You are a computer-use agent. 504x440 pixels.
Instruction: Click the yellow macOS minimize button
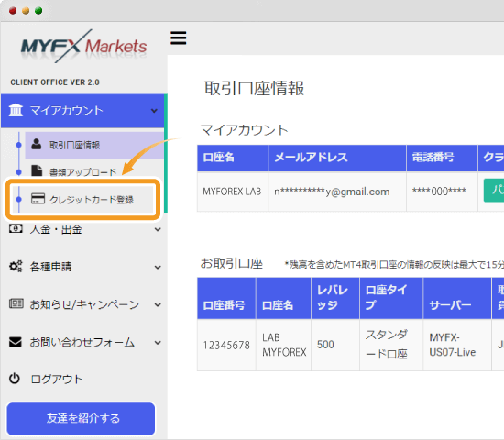(26, 11)
